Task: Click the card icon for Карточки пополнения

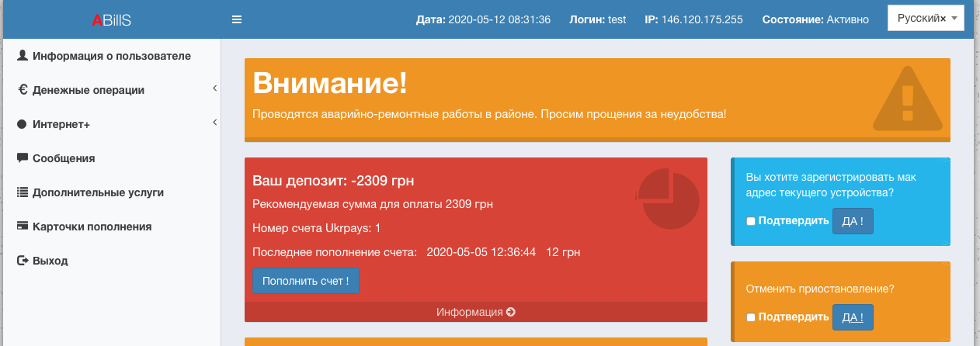Action: (23, 227)
